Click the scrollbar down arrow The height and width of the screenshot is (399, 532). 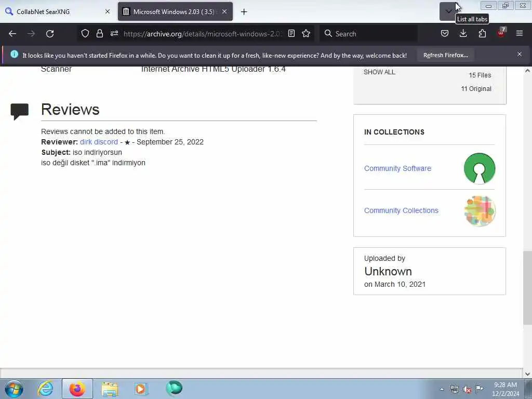527,374
